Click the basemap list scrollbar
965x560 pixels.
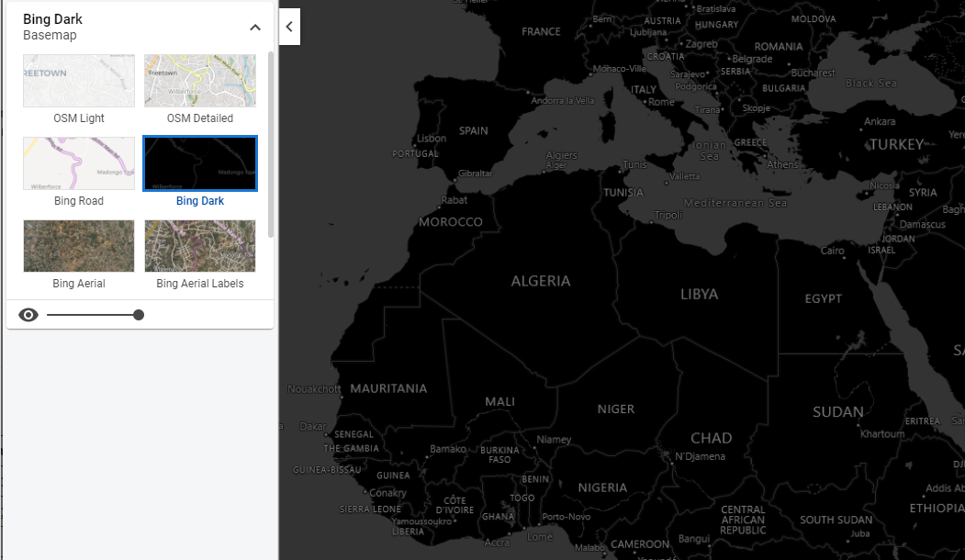click(x=271, y=145)
